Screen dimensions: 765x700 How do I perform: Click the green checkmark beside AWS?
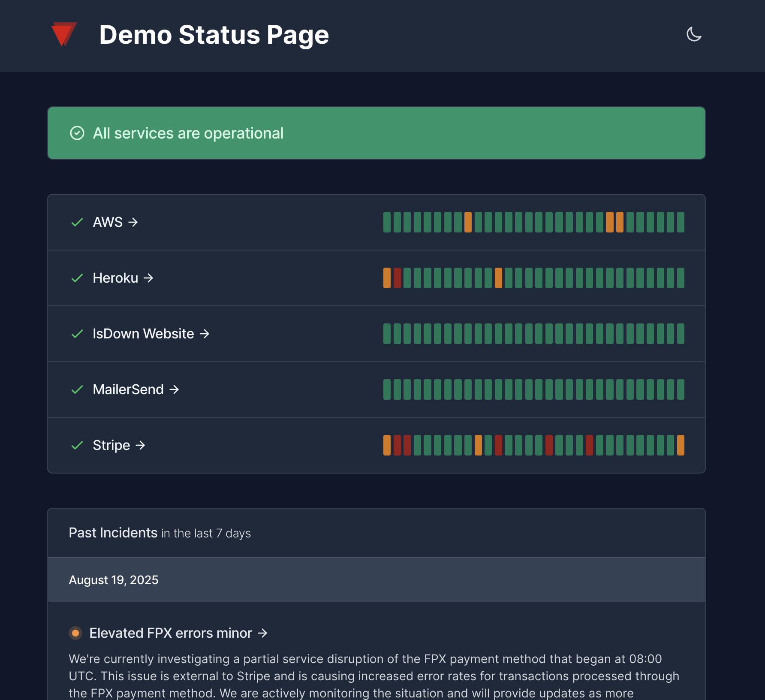click(x=77, y=222)
